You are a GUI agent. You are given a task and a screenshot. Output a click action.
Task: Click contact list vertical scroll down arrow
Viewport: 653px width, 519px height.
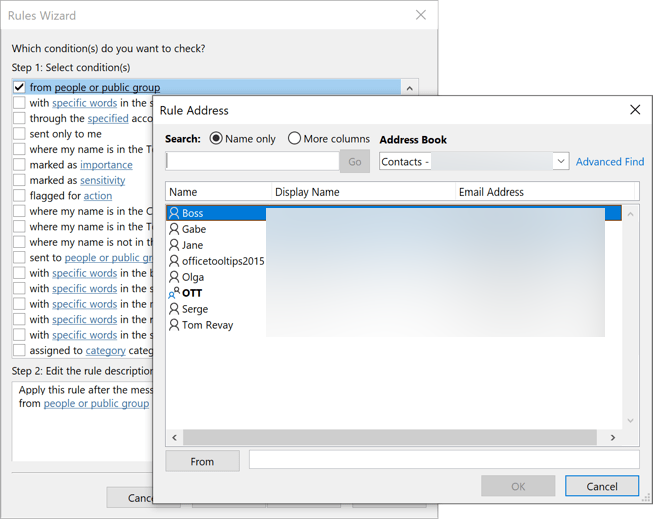(631, 421)
